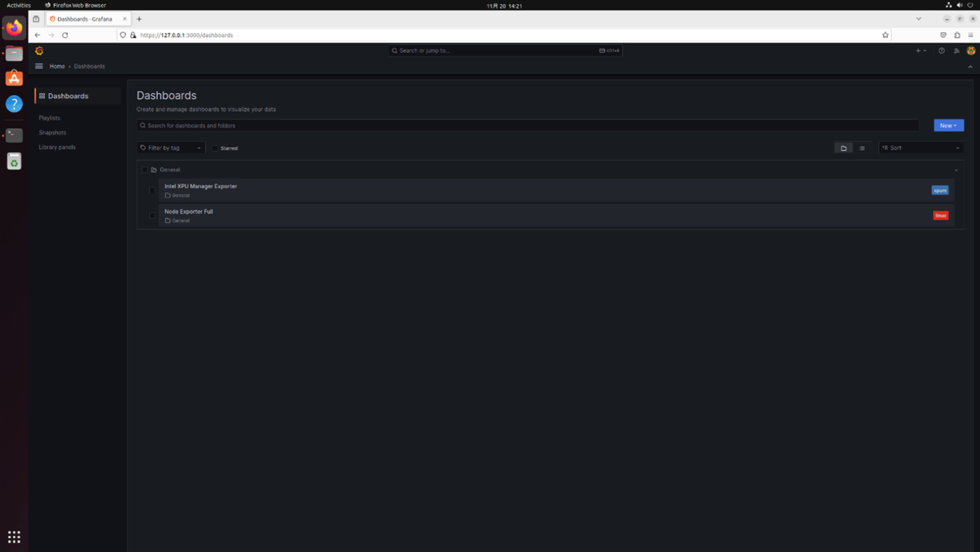Image resolution: width=980 pixels, height=552 pixels.
Task: Open the General folder under Node Exporter Full
Action: point(177,221)
